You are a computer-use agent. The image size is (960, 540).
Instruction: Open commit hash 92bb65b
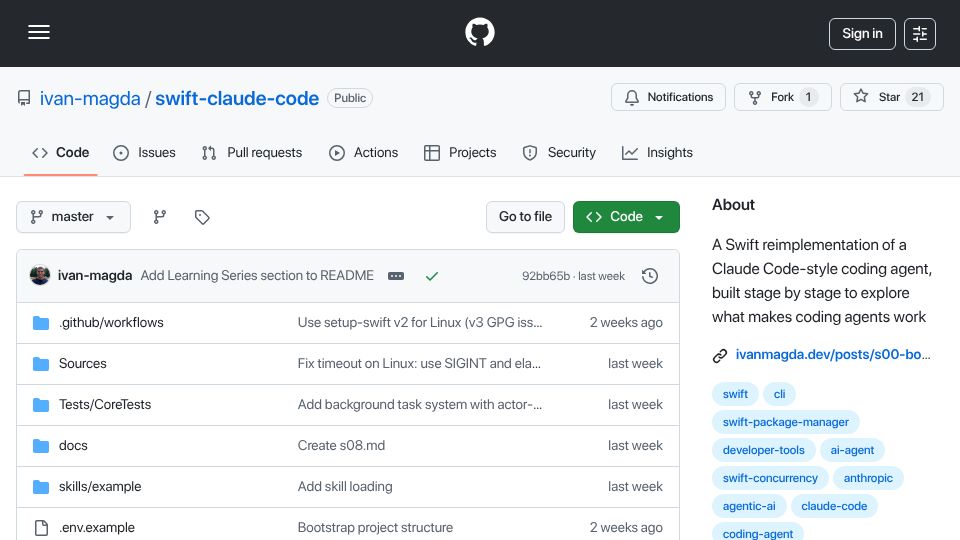click(x=546, y=276)
